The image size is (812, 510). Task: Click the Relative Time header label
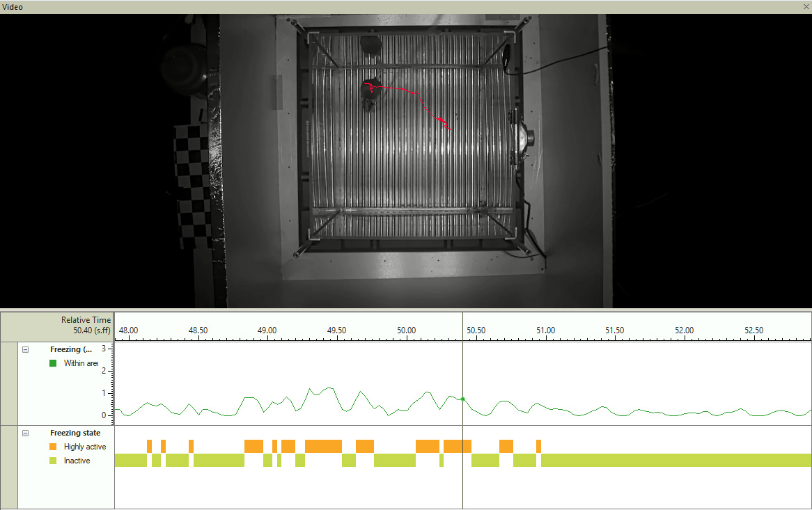(86, 319)
